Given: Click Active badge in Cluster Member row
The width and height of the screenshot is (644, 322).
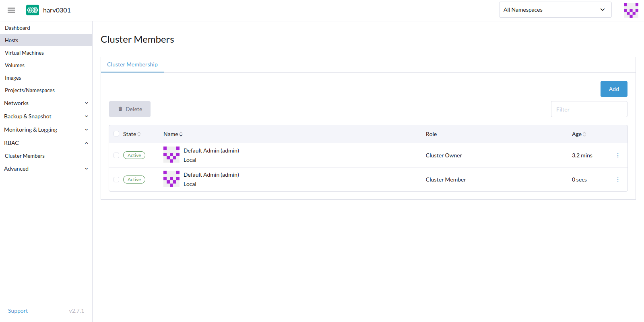Looking at the screenshot, I should [x=134, y=180].
